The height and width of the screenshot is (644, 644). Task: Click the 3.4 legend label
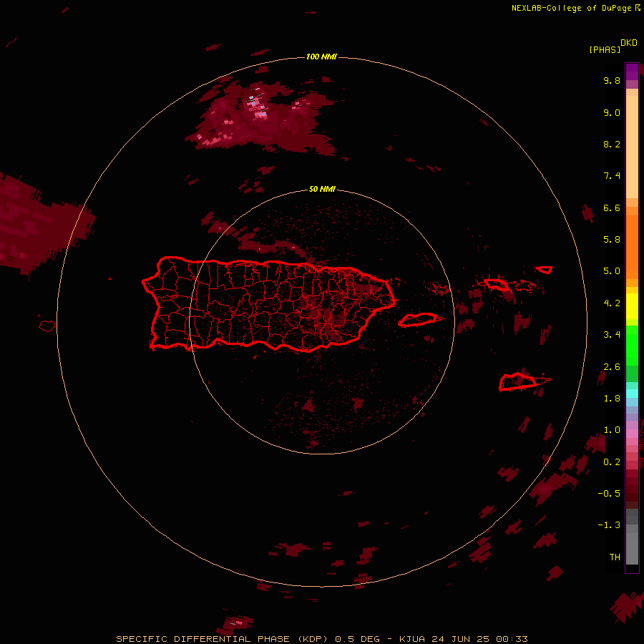(x=612, y=335)
